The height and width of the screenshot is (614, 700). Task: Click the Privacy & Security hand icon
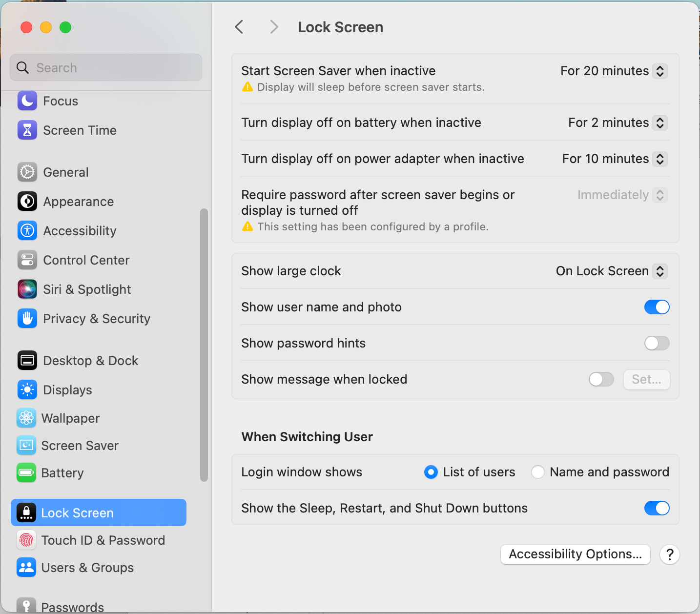click(27, 319)
